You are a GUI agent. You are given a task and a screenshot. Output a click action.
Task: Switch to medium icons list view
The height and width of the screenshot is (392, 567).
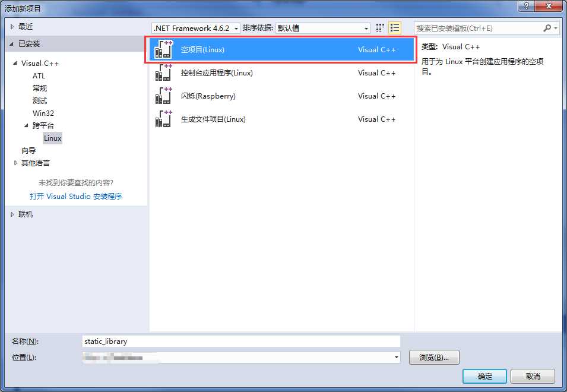coord(394,28)
